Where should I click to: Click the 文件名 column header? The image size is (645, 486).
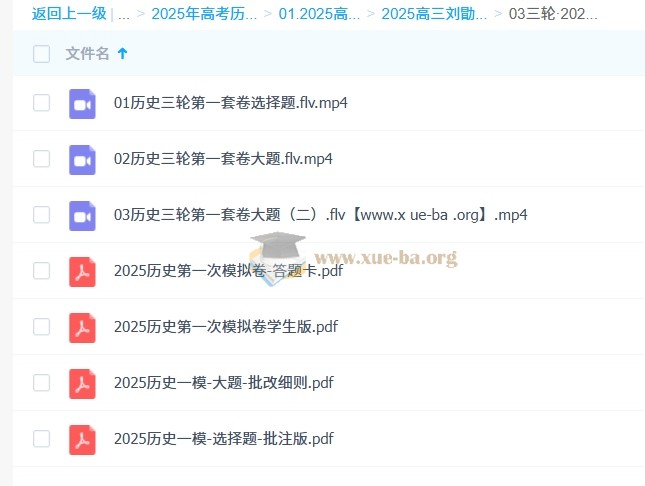87,54
